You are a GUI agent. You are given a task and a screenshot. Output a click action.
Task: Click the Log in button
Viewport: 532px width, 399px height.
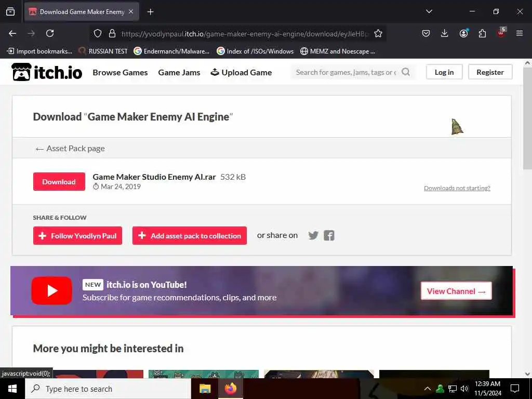tap(444, 72)
